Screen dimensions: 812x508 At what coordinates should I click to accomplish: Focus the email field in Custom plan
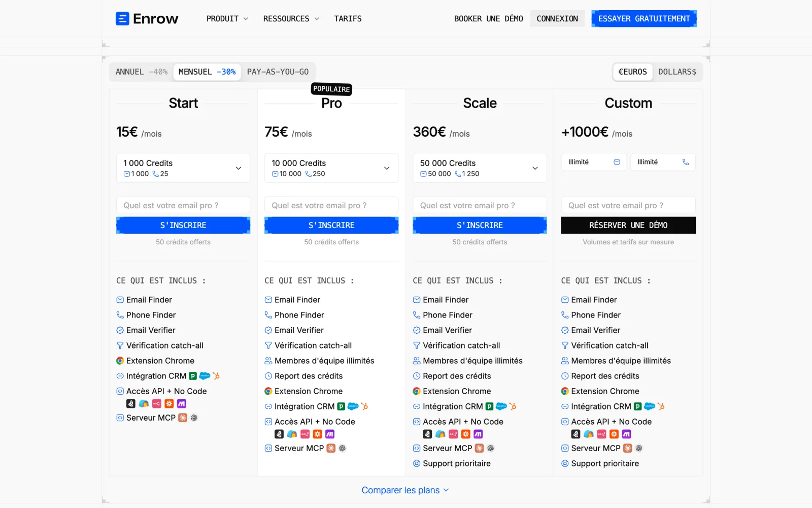(628, 205)
